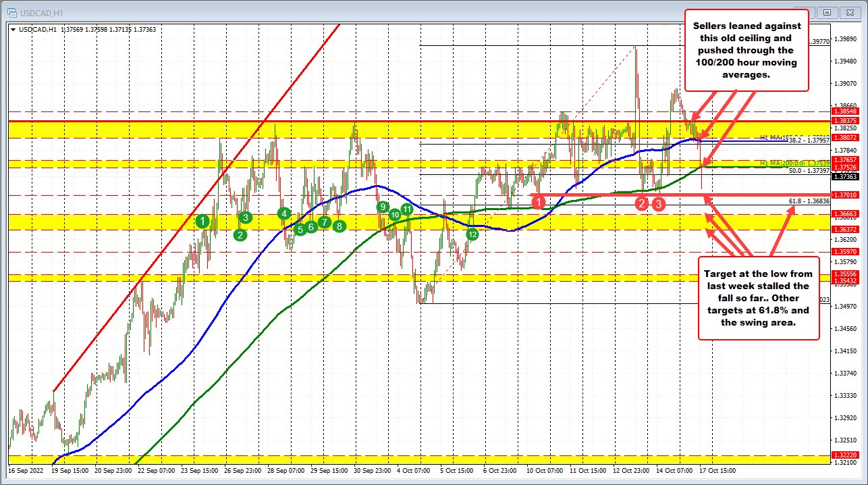Click the 17 Oct 15:00 time label
Image resolution: width=868 pixels, height=485 pixels.
point(716,469)
